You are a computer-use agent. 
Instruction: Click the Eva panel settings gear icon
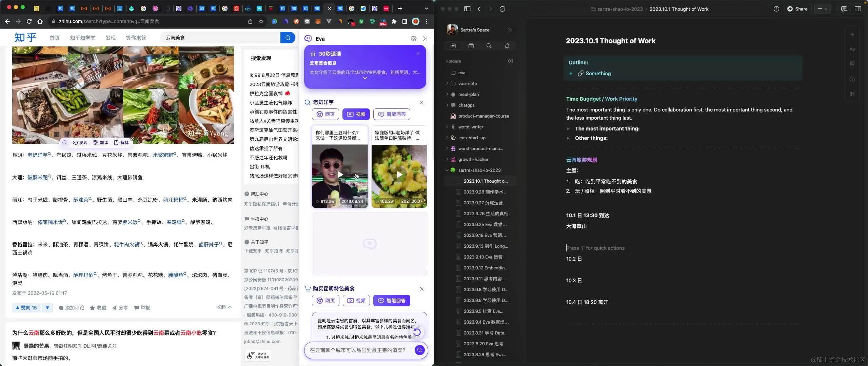pyautogui.click(x=413, y=39)
